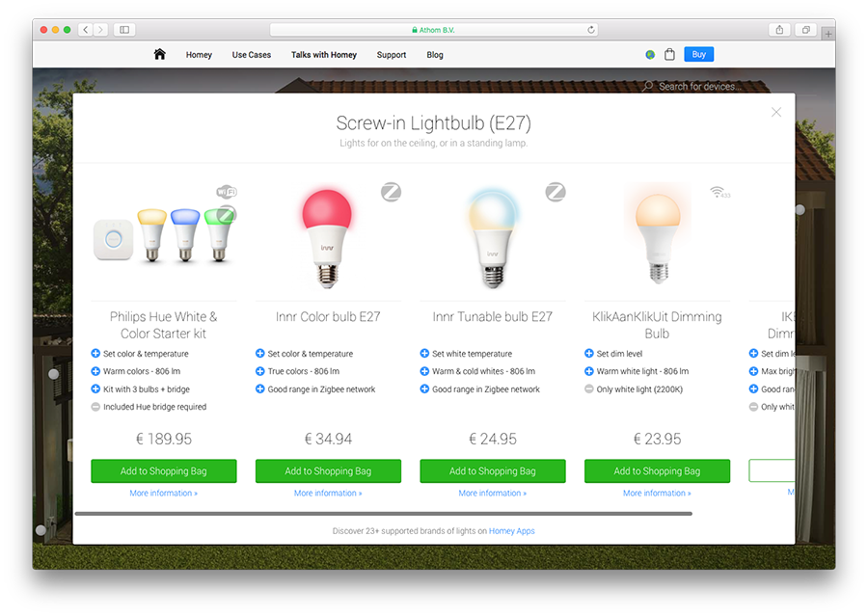Open More information for KlikAanKlikUit bulb

click(657, 494)
